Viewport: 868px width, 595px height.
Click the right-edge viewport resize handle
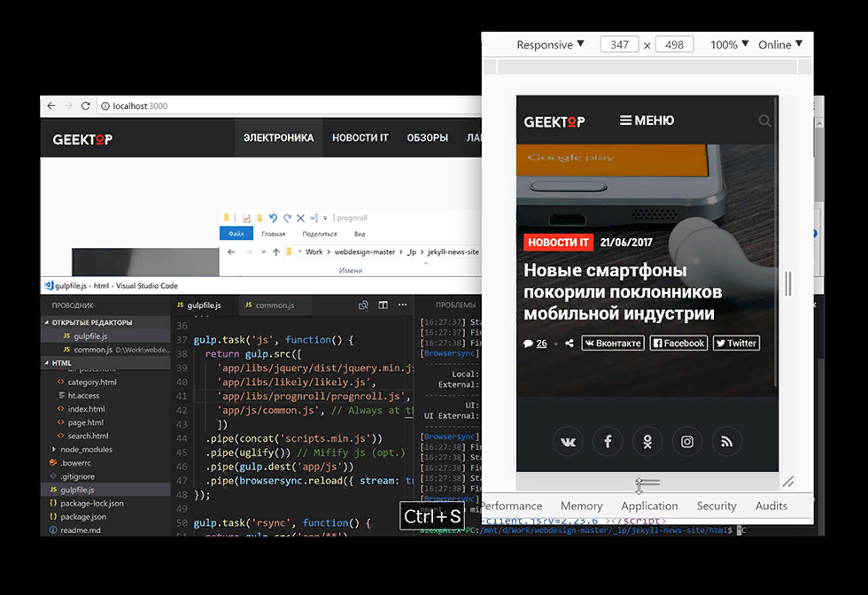[x=787, y=283]
